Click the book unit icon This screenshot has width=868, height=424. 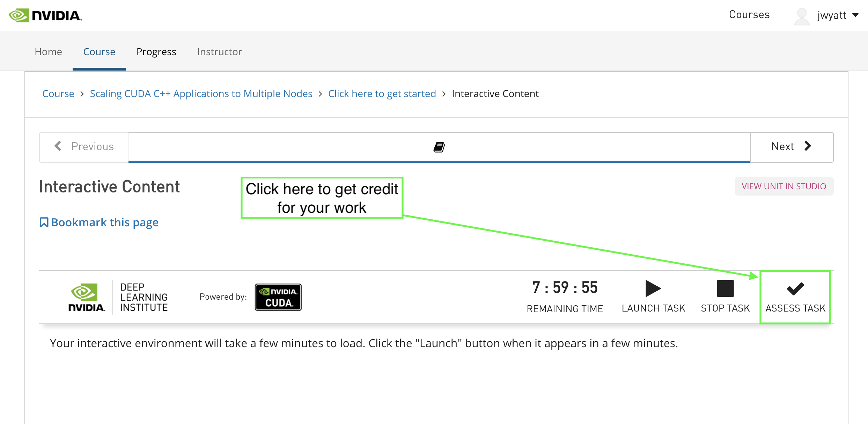439,147
